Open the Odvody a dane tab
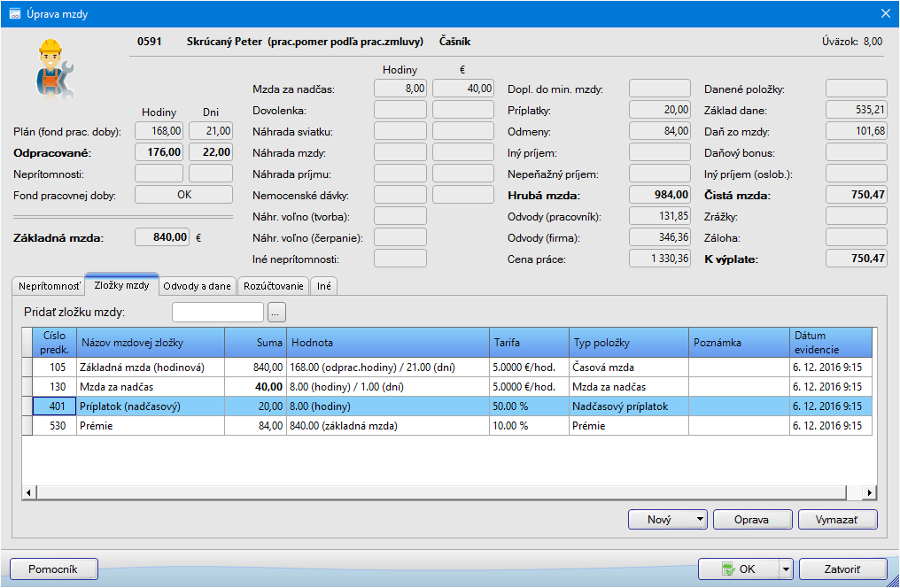This screenshot has height=588, width=900. coord(197,286)
